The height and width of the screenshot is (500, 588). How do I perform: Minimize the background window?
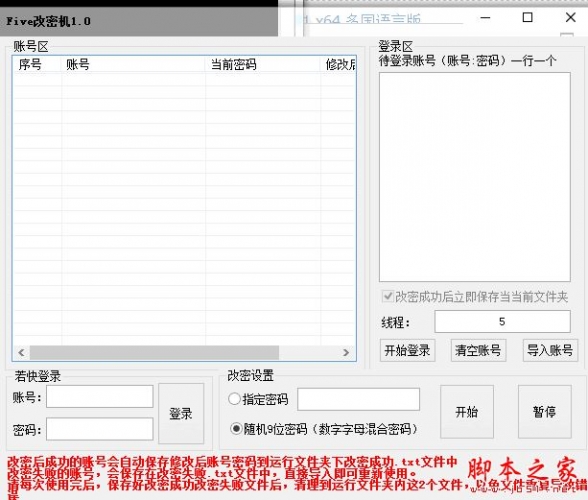pos(485,18)
